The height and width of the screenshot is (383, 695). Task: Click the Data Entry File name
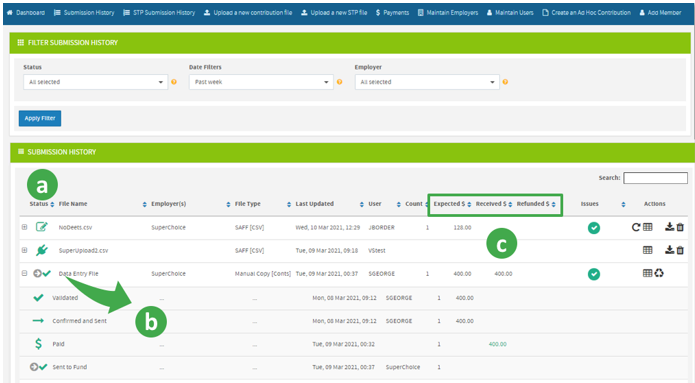point(78,274)
